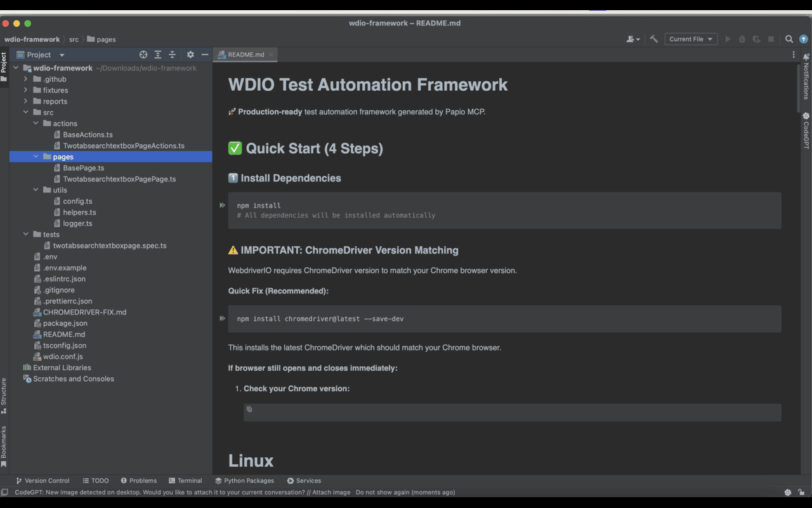Collapse the tests folder arrow
Image resolution: width=812 pixels, height=508 pixels.
(x=25, y=235)
